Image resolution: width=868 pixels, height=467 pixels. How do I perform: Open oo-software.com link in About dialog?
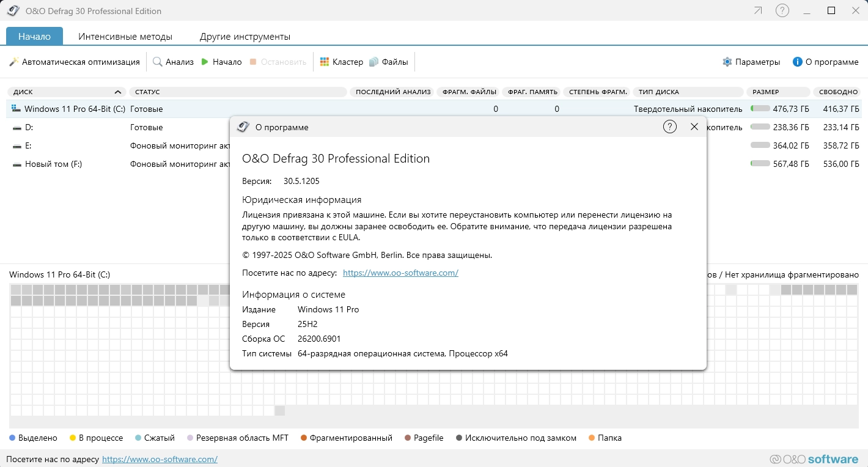tap(400, 273)
